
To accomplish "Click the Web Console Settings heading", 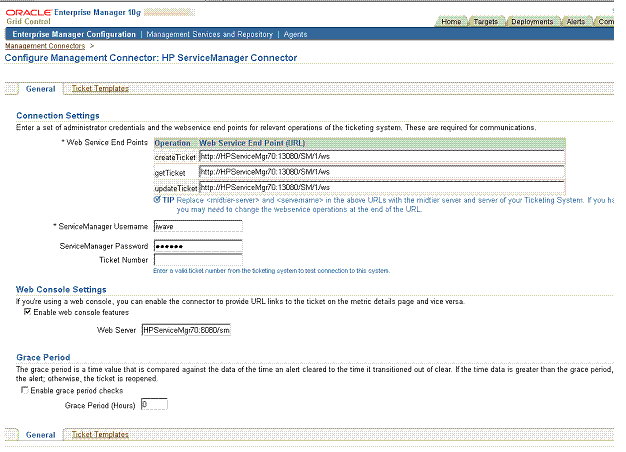I will (x=61, y=289).
